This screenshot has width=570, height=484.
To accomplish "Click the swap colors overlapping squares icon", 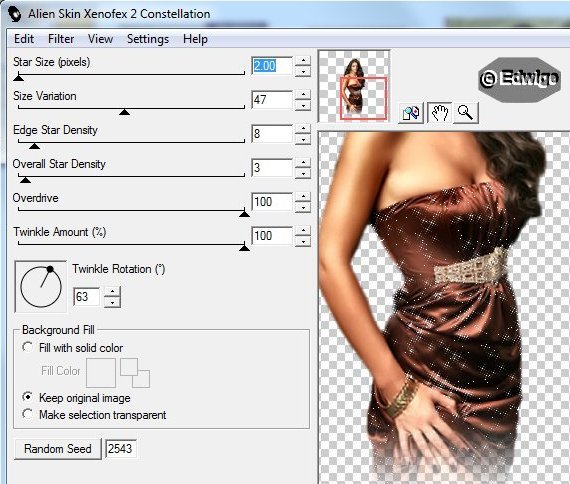I will coord(135,373).
